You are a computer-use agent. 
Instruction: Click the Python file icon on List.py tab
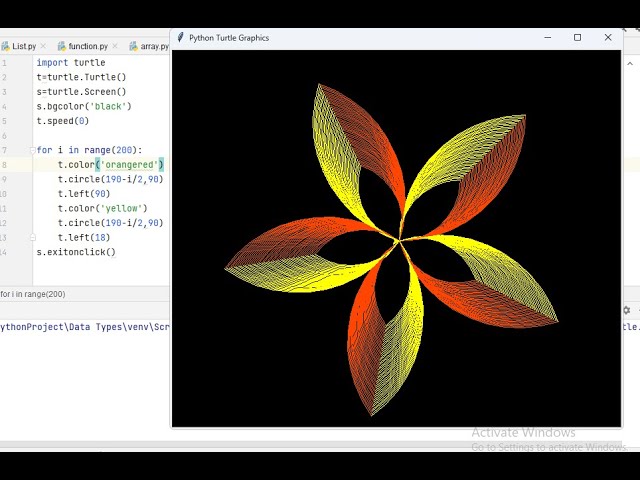point(5,46)
